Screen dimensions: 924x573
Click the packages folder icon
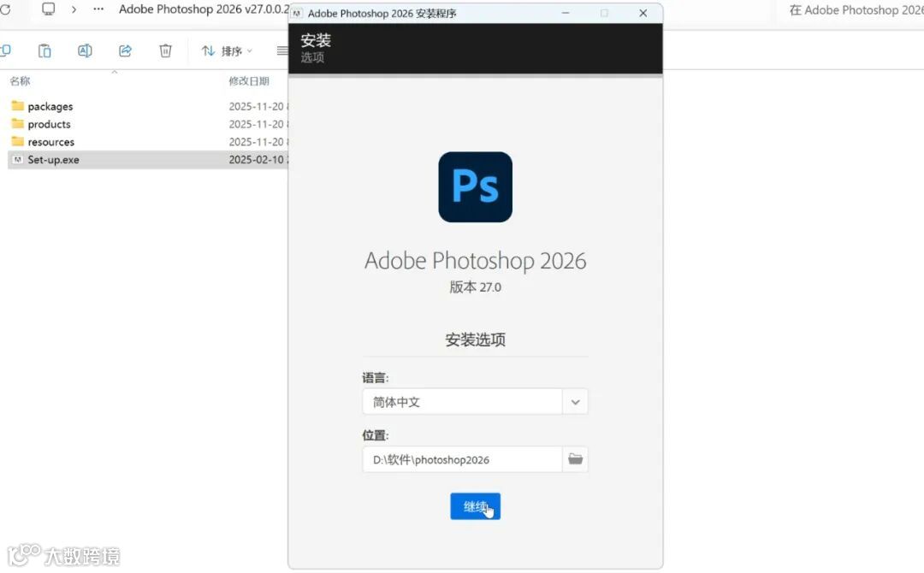18,106
